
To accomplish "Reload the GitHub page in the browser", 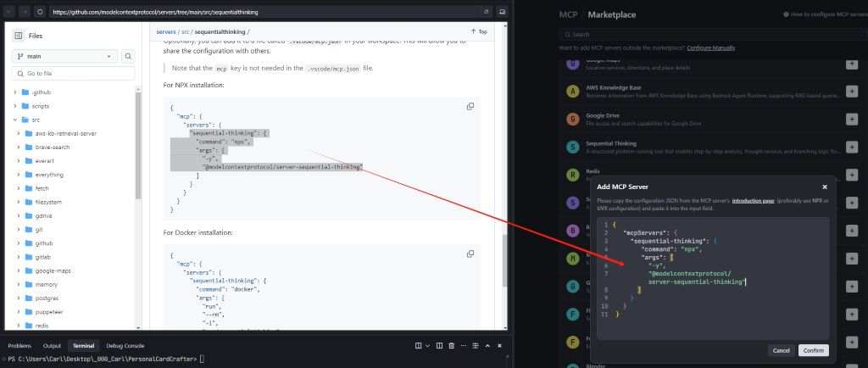I will click(40, 12).
